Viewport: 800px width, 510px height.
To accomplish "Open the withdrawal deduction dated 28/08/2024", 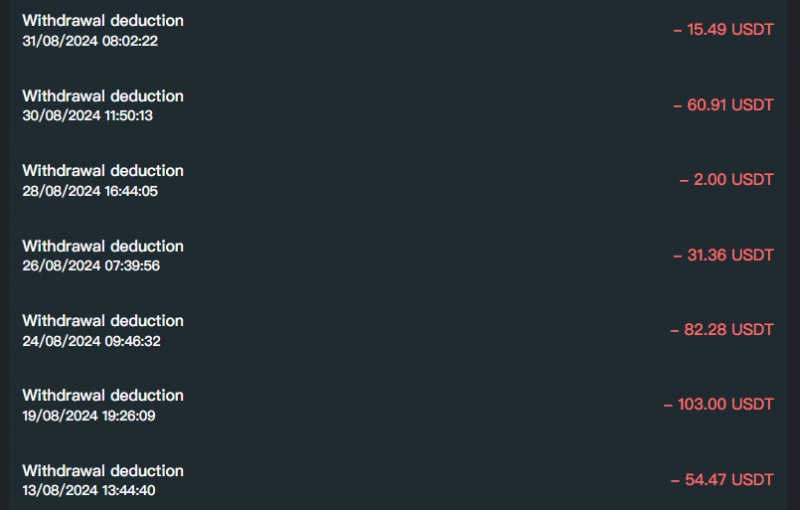I will pos(103,171).
